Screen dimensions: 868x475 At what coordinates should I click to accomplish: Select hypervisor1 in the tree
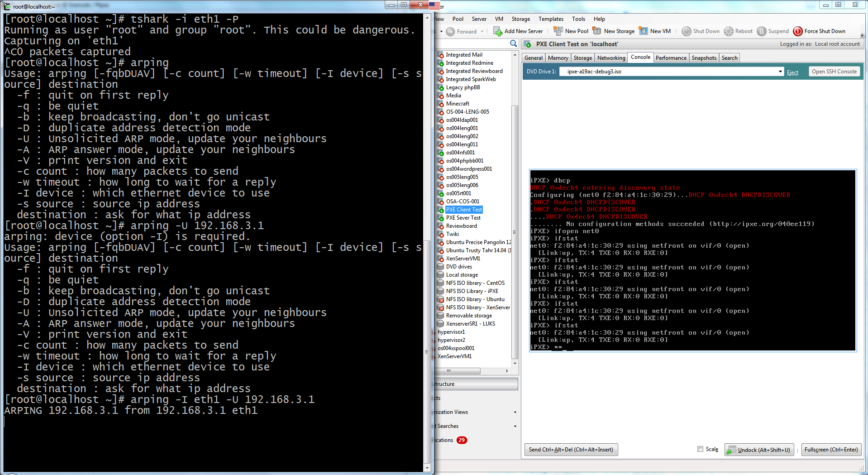[451, 332]
